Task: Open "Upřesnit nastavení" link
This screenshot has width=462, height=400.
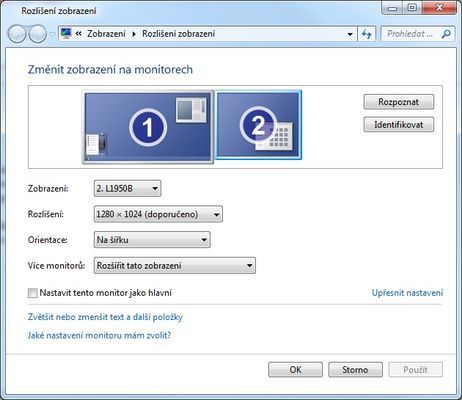Action: 407,293
